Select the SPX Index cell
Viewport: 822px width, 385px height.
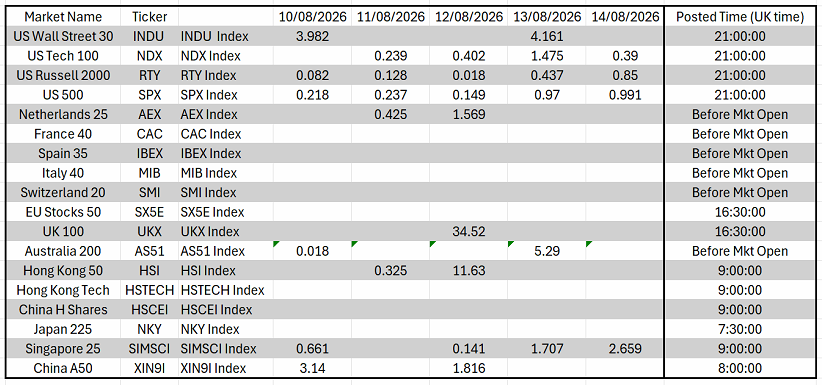[226, 95]
